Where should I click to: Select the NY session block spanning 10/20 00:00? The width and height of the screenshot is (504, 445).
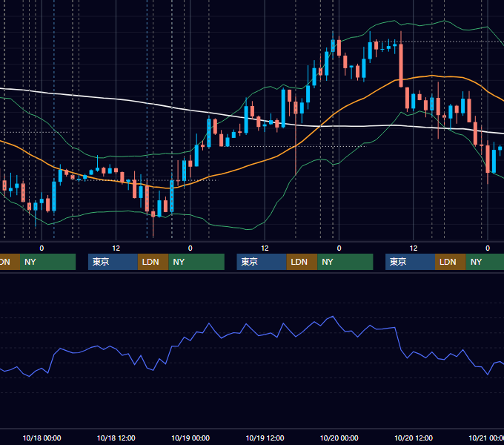click(345, 262)
